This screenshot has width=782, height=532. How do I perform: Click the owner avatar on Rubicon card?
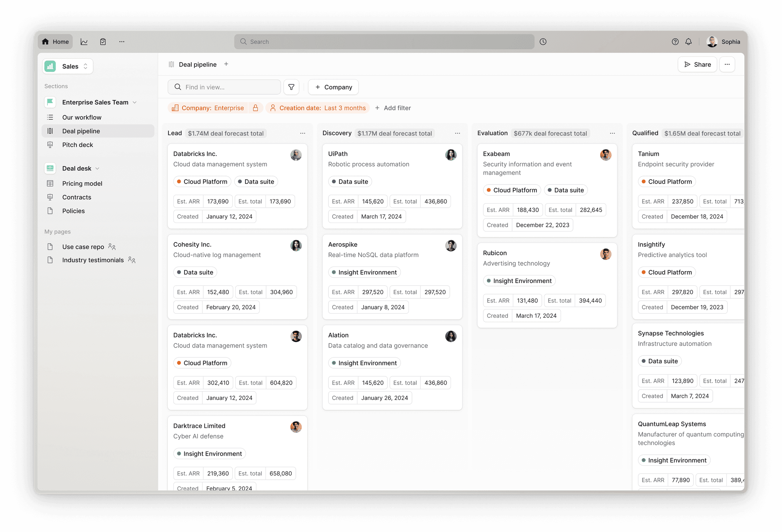tap(606, 254)
